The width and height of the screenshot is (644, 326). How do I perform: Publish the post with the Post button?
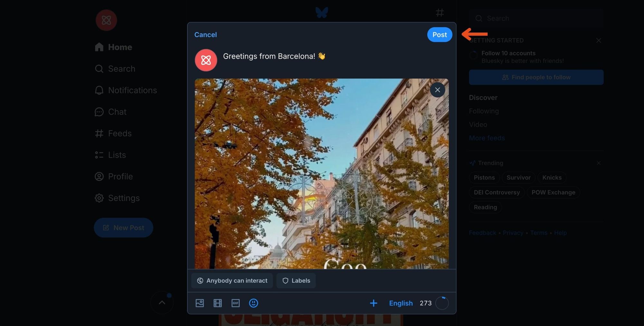click(x=440, y=34)
